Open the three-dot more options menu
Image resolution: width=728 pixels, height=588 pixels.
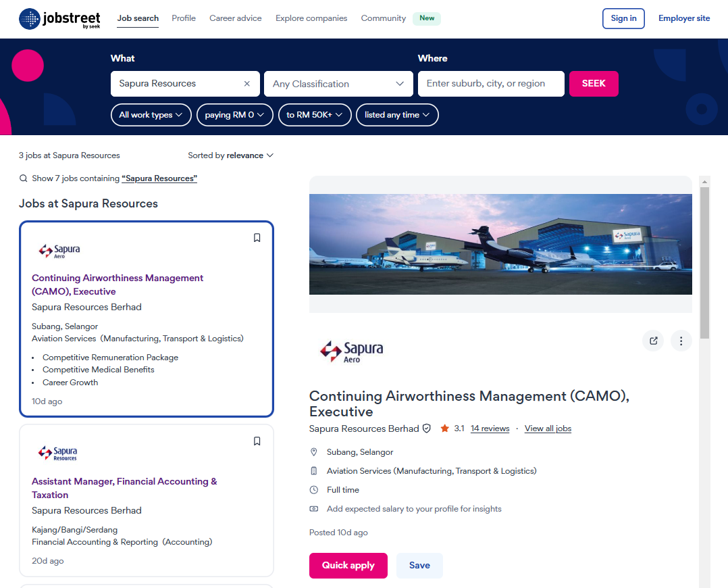pyautogui.click(x=681, y=341)
